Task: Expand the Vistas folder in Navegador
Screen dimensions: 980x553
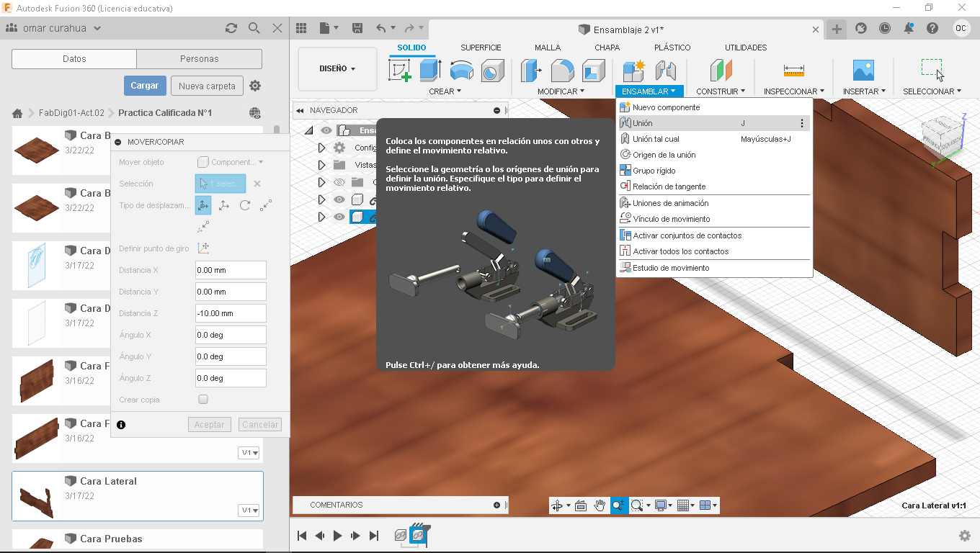Action: pos(321,165)
